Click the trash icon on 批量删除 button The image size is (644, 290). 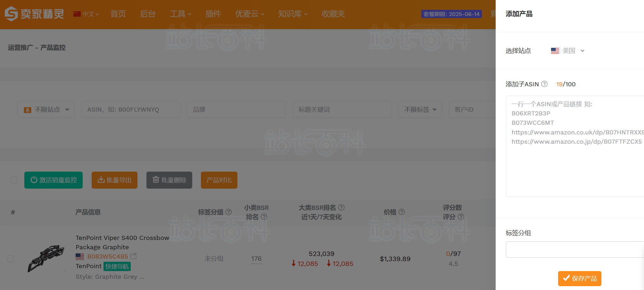156,180
